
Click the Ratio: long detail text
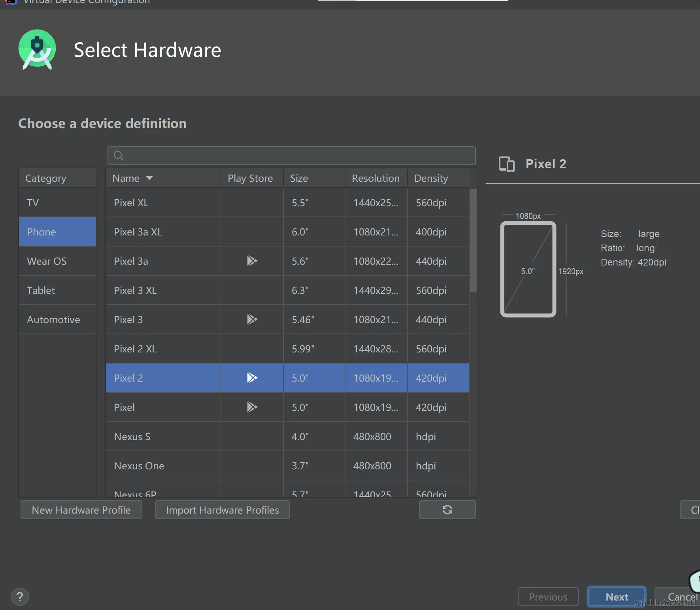628,248
